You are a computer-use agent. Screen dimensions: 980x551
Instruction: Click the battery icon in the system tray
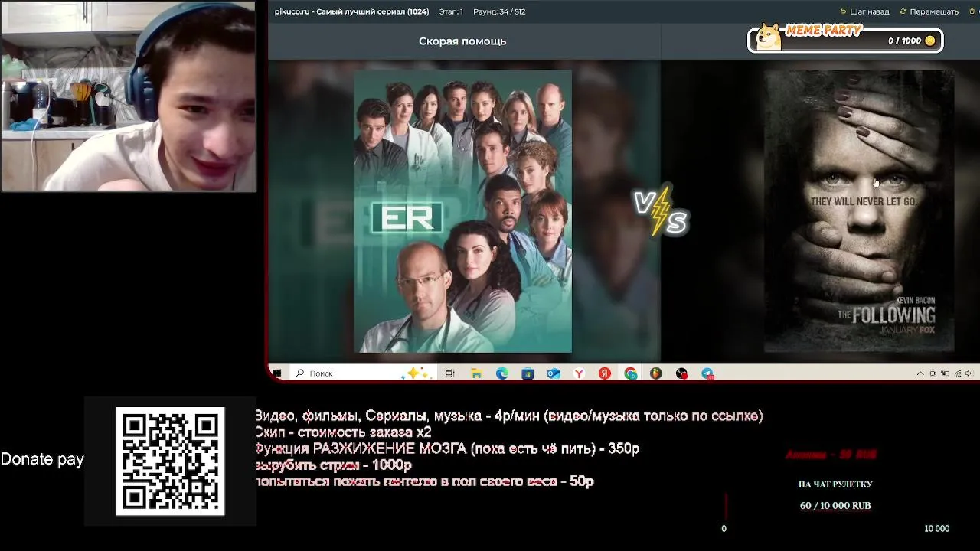coord(945,373)
